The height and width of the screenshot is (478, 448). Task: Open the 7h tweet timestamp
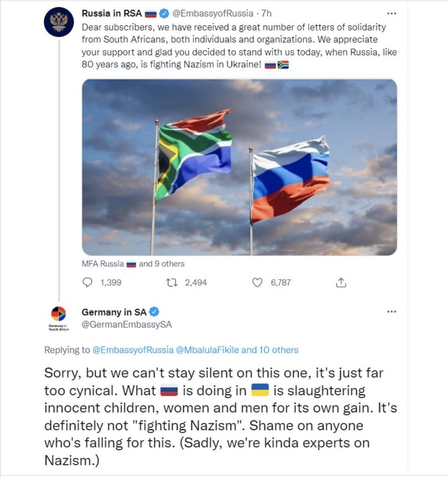coord(267,13)
